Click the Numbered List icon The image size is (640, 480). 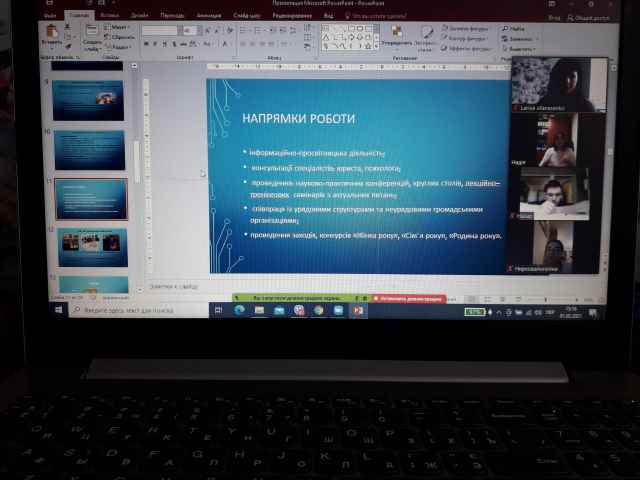tap(258, 30)
